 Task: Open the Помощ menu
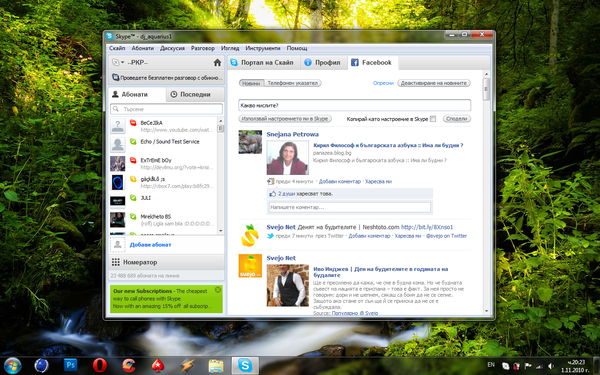point(297,48)
